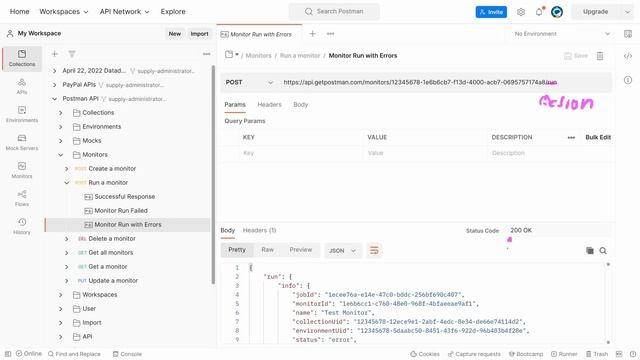Copy response body to clipboard
The height and width of the screenshot is (360, 640).
[589, 251]
